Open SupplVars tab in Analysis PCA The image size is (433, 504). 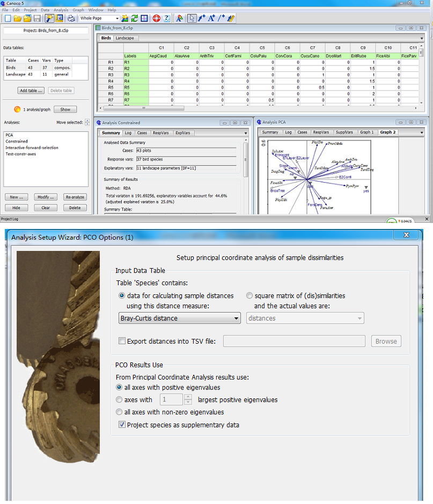(x=344, y=132)
